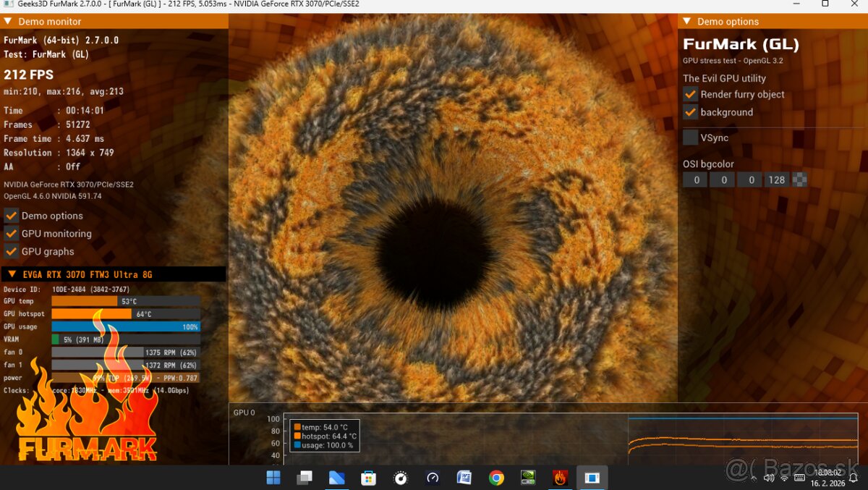Image resolution: width=868 pixels, height=490 pixels.
Task: Open Task View from the taskbar
Action: pos(305,478)
